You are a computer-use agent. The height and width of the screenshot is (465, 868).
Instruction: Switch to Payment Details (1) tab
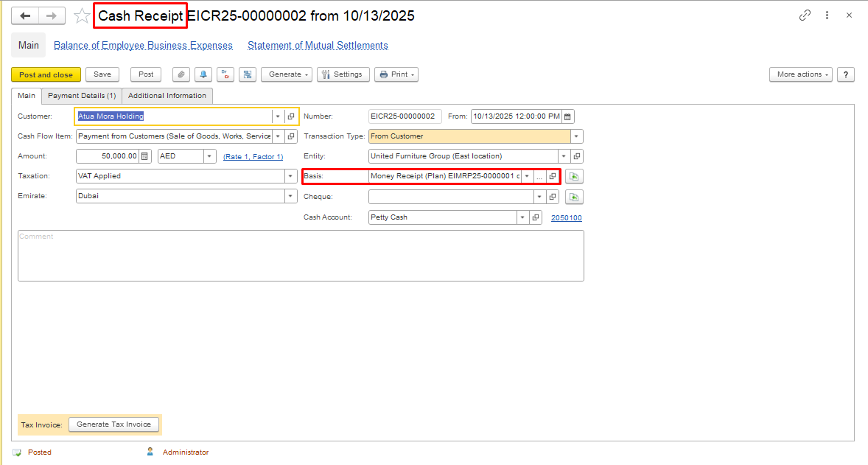coord(82,96)
